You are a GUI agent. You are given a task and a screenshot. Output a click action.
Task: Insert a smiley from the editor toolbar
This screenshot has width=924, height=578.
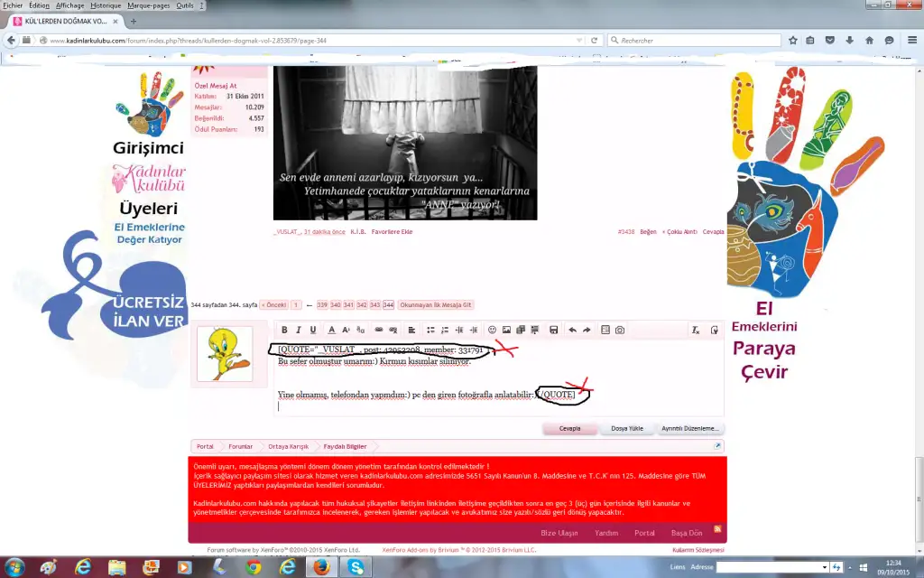[492, 331]
